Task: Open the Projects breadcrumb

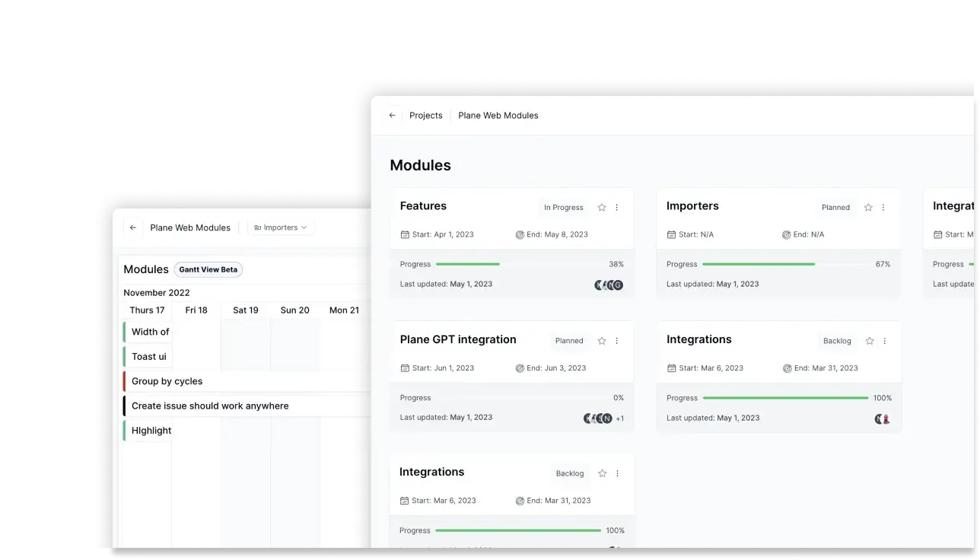Action: click(x=426, y=116)
